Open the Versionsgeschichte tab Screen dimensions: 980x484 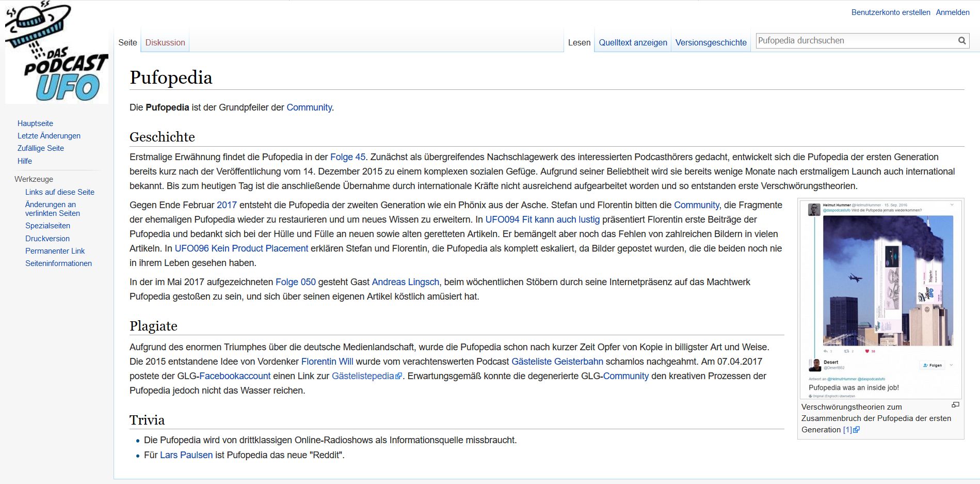point(711,42)
